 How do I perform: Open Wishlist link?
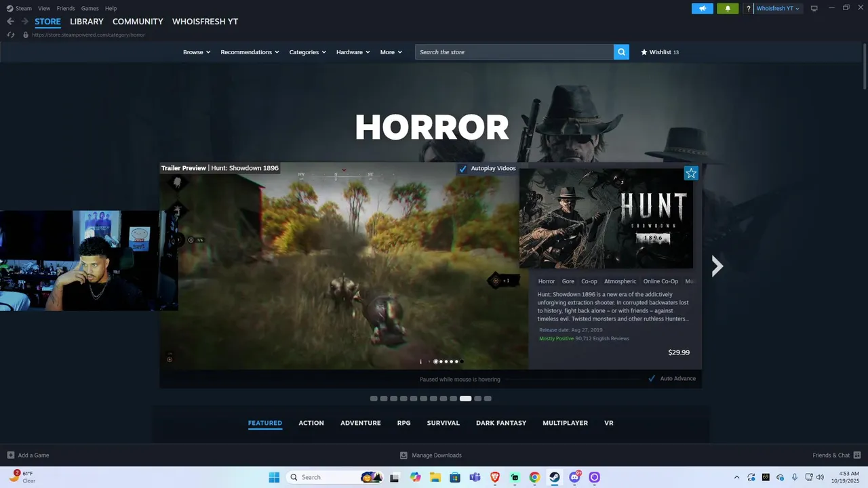point(660,52)
